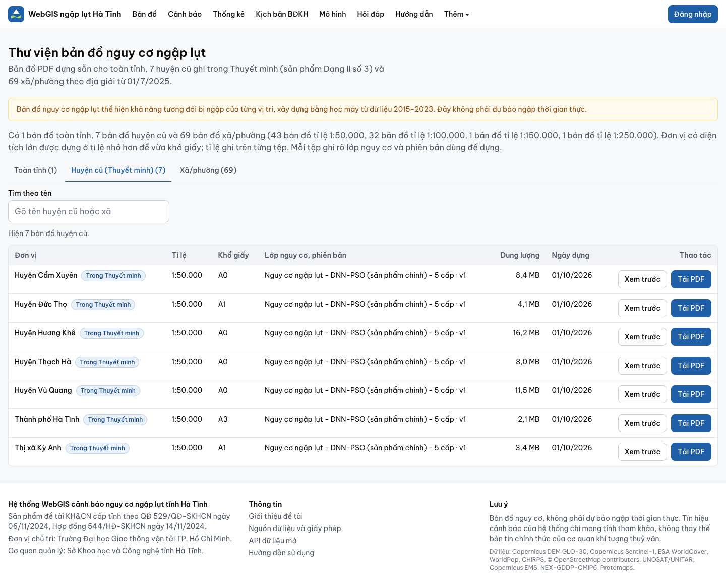The height and width of the screenshot is (588, 726).
Task: Open the Bản đồ menu item
Action: point(145,14)
